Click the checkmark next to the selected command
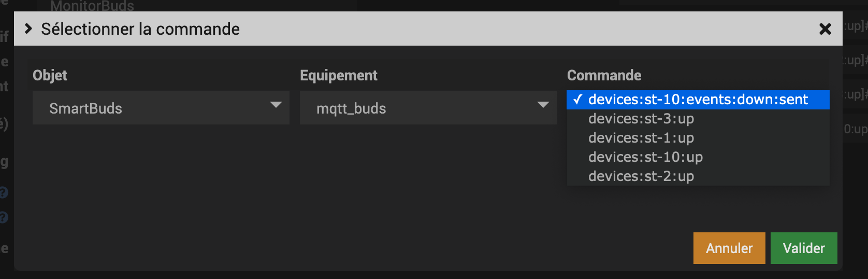 [578, 100]
